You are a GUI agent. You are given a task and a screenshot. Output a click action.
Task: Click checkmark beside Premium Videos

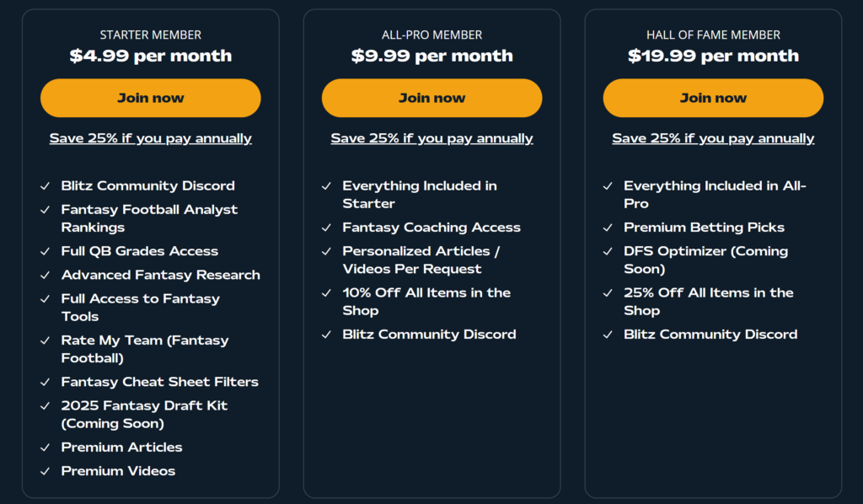point(45,471)
